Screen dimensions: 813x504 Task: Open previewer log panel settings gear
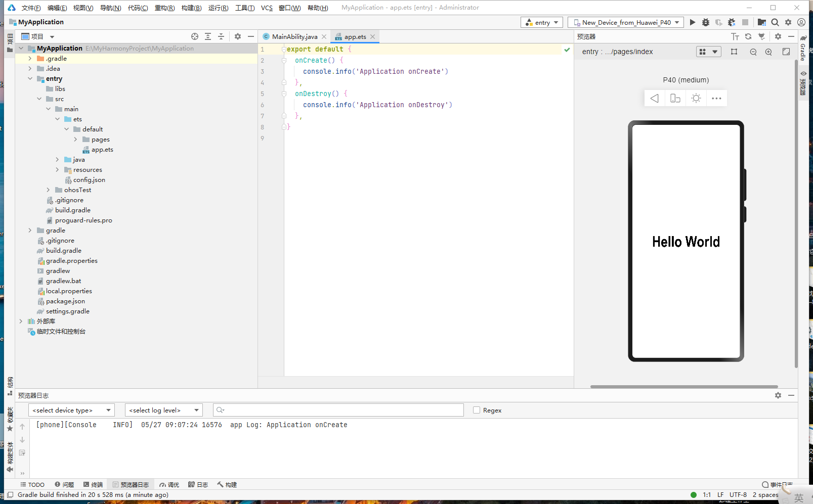[x=778, y=395]
